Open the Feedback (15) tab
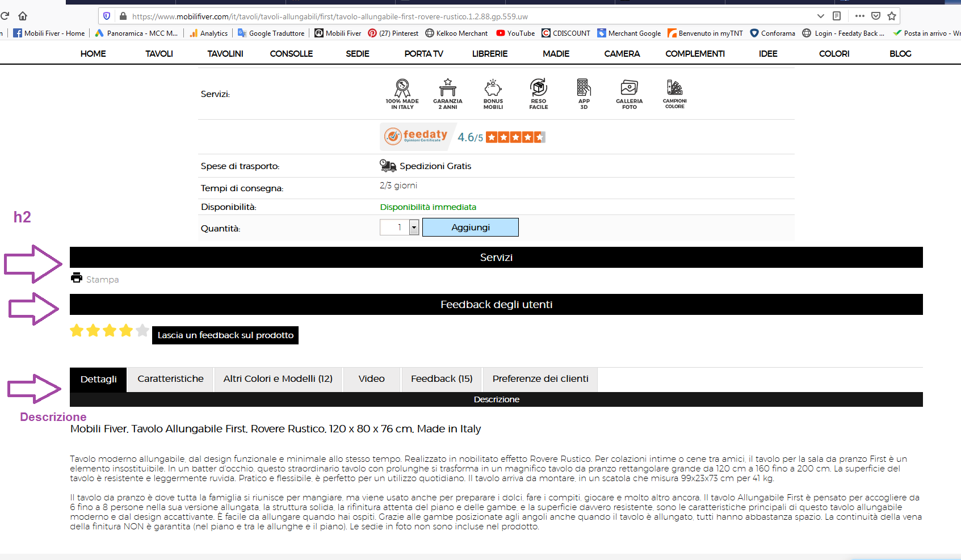Viewport: 961px width, 560px height. tap(442, 379)
